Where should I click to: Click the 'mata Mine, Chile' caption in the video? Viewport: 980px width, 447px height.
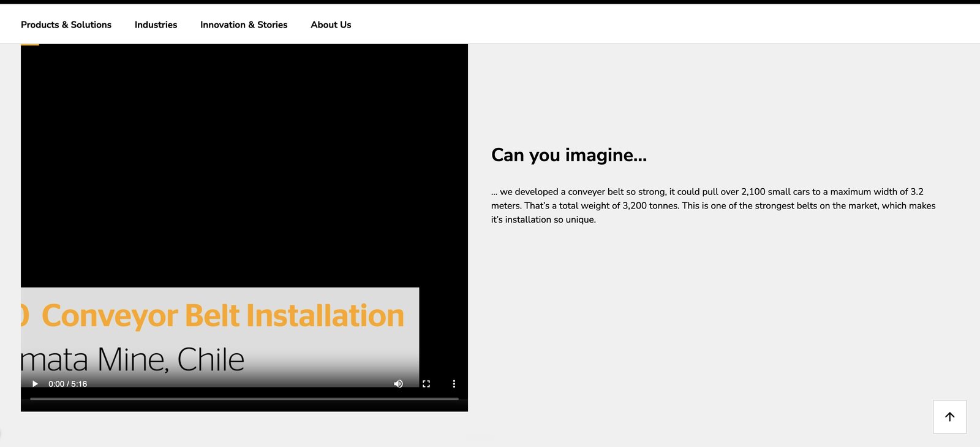pyautogui.click(x=132, y=359)
